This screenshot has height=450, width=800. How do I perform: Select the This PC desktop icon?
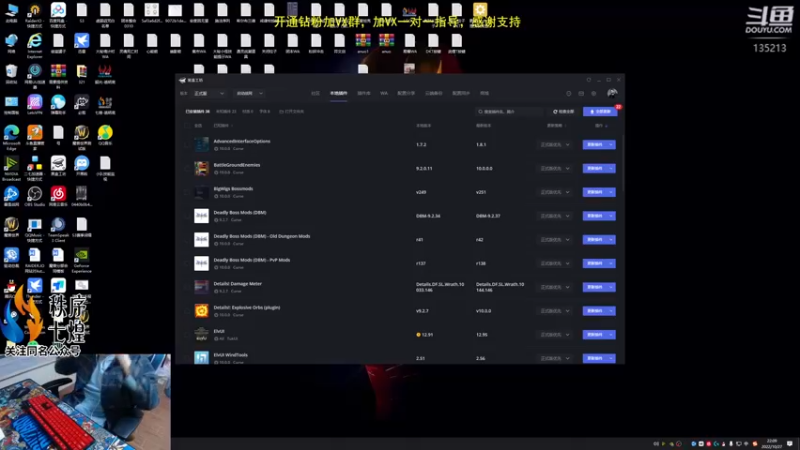click(x=11, y=13)
